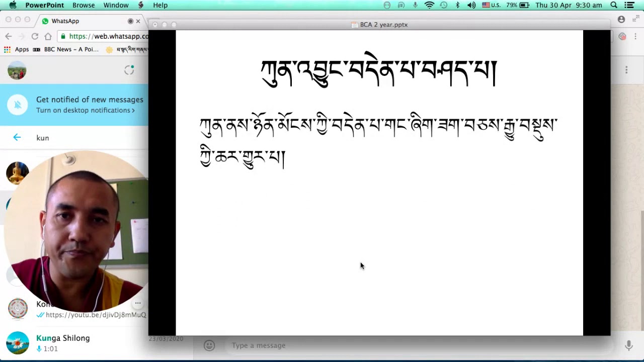The height and width of the screenshot is (362, 644).
Task: Open the Window menu
Action: click(116, 5)
